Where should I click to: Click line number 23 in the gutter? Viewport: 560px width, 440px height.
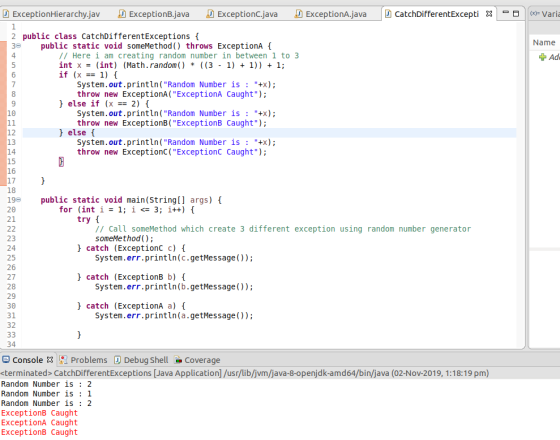(x=11, y=238)
